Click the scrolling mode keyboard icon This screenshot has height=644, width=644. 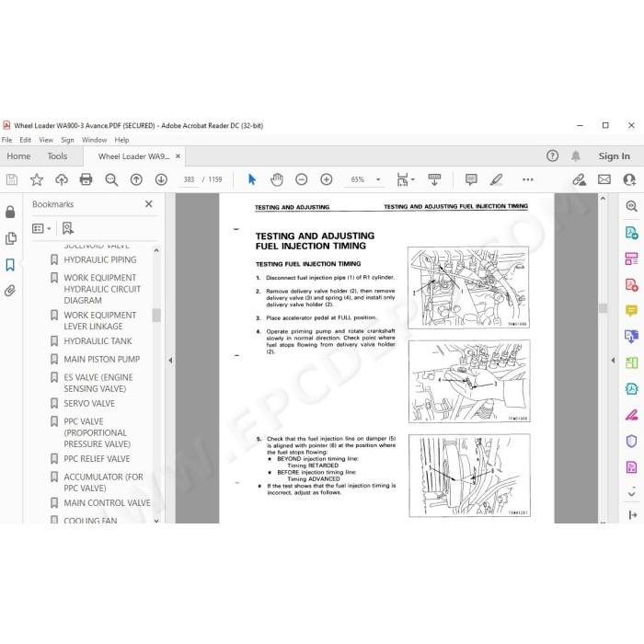[x=434, y=179]
